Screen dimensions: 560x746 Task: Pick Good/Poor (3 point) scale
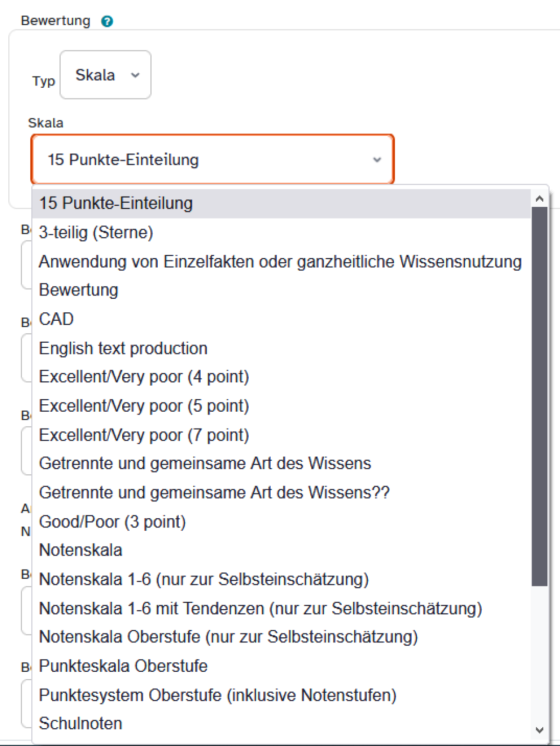(x=112, y=522)
